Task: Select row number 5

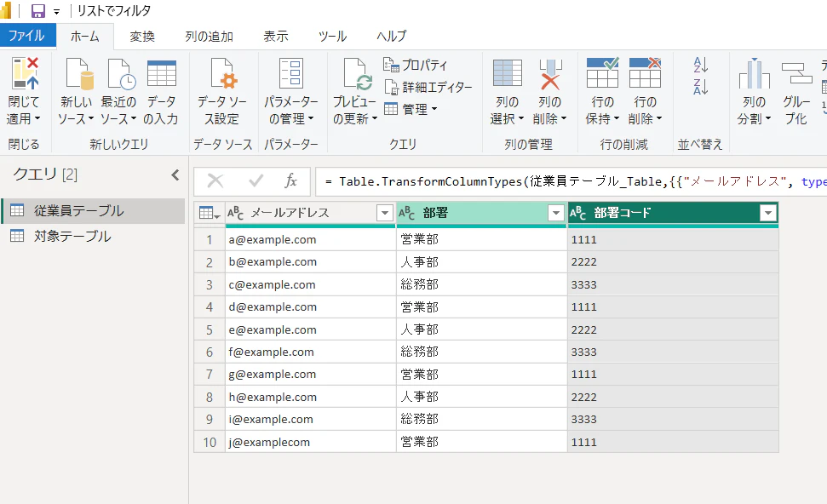Action: [210, 330]
